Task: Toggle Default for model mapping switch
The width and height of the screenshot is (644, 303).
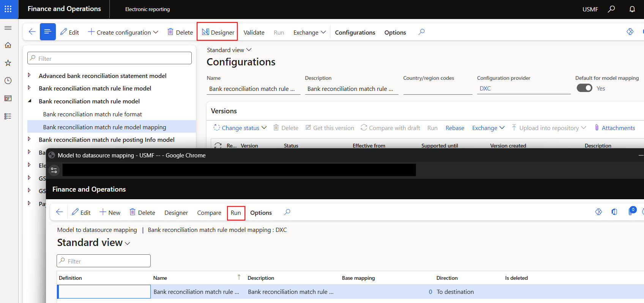Action: pyautogui.click(x=584, y=88)
